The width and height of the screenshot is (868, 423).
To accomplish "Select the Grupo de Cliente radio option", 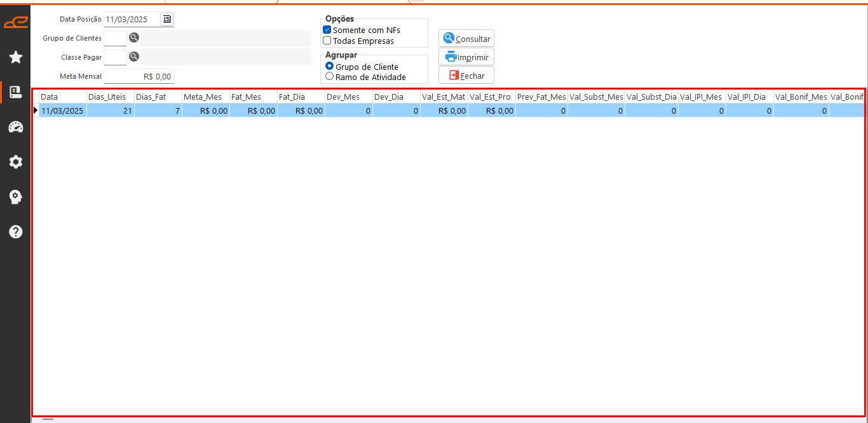I will (x=329, y=67).
